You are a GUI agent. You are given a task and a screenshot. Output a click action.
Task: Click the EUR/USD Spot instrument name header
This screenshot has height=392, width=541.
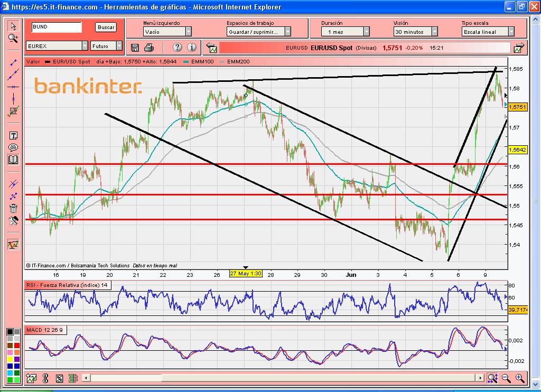[x=331, y=48]
